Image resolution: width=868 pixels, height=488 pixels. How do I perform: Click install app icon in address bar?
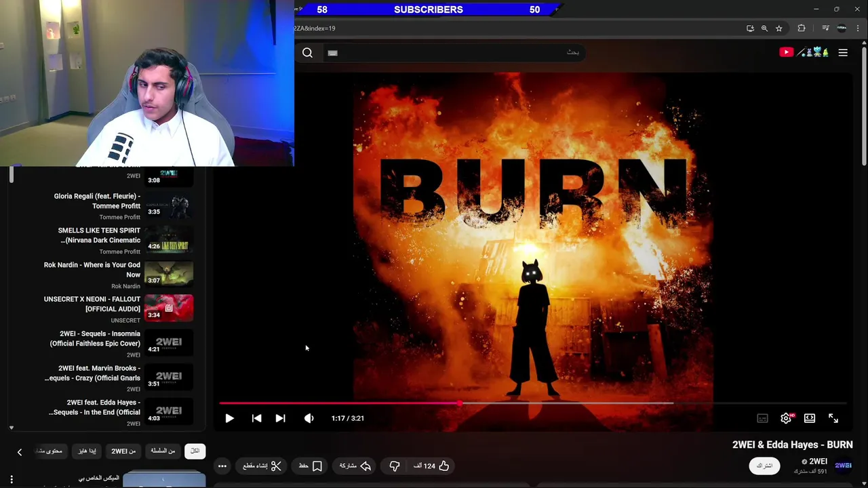click(x=750, y=28)
